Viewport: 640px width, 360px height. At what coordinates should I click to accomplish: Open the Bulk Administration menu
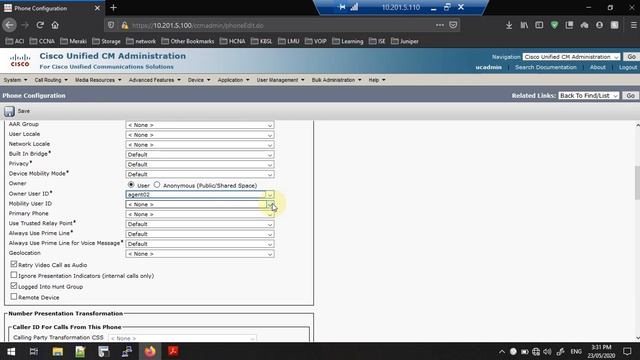coord(336,80)
